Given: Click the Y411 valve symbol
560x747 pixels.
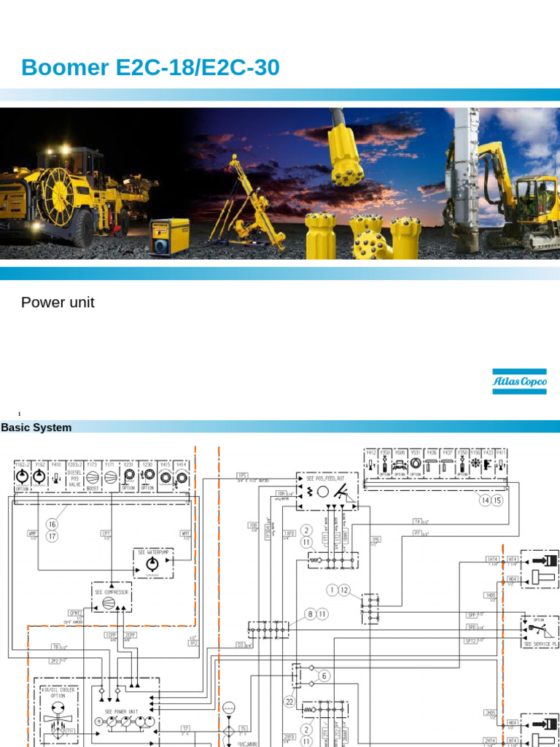Looking at the screenshot, I should click(x=500, y=464).
